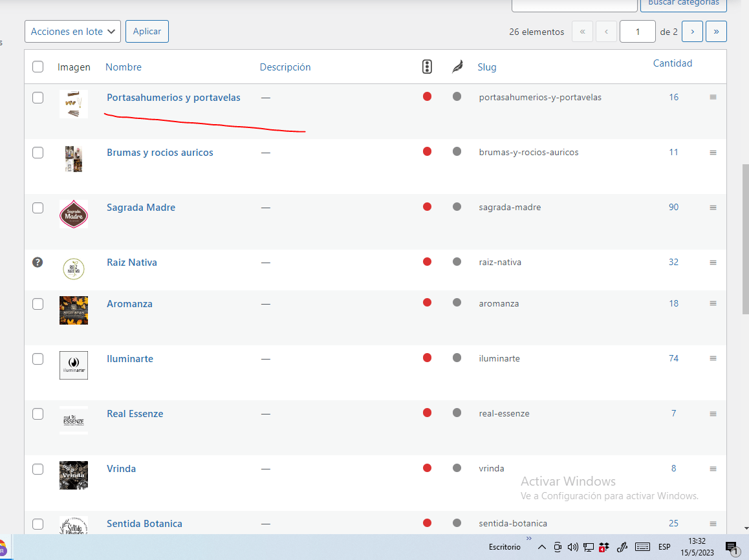Show hidden icons in system tray
Viewport: 749px width, 560px height.
pyautogui.click(x=541, y=547)
